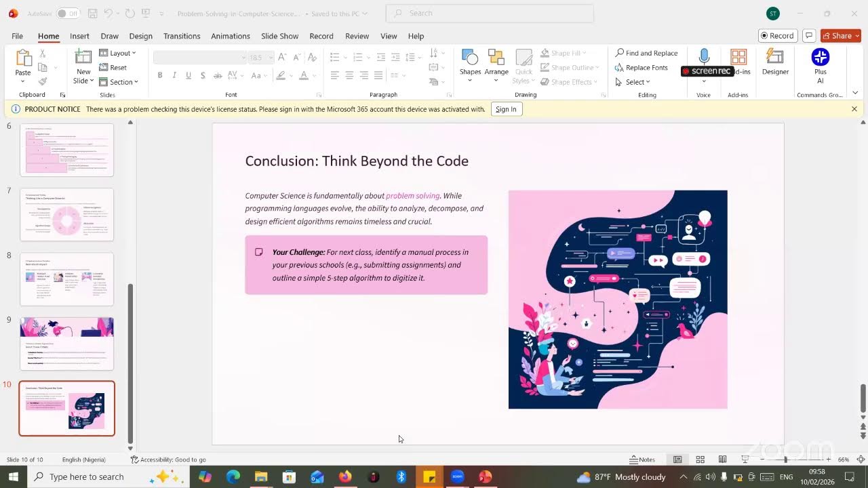Click the Sign In button in notice bar
Viewport: 868px width, 488px height.
(506, 109)
